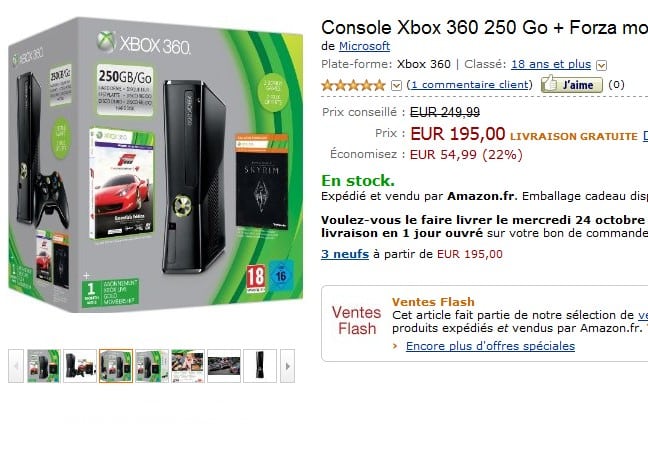648x451 pixels.
Task: Expand the star rating dropdown arrow
Action: (x=396, y=86)
